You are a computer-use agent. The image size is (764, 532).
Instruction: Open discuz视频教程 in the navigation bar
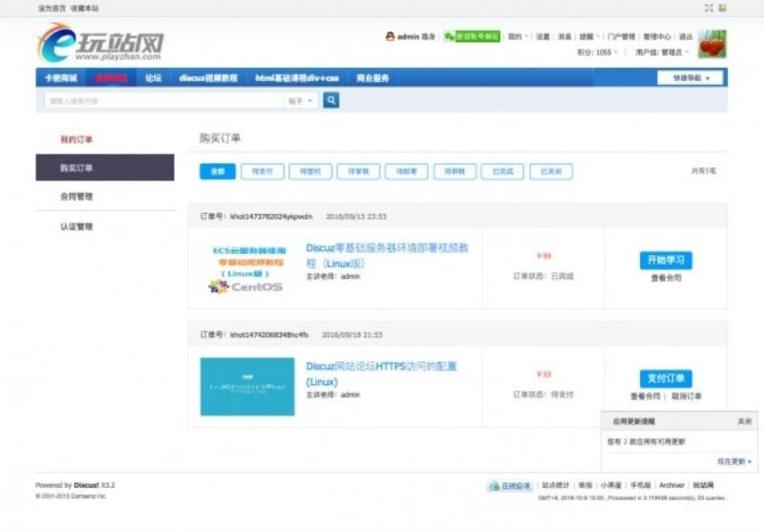(208, 78)
